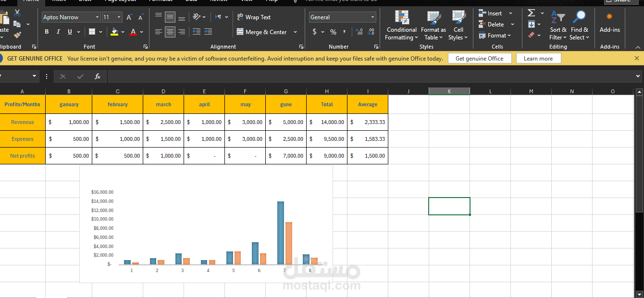Click the Learn more button
Screen dimensions: 644x298
[x=538, y=58]
